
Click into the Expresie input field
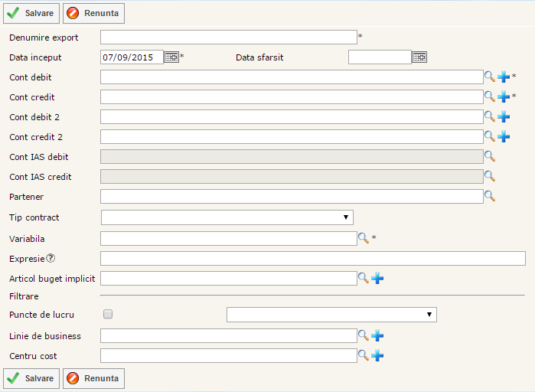pos(312,258)
